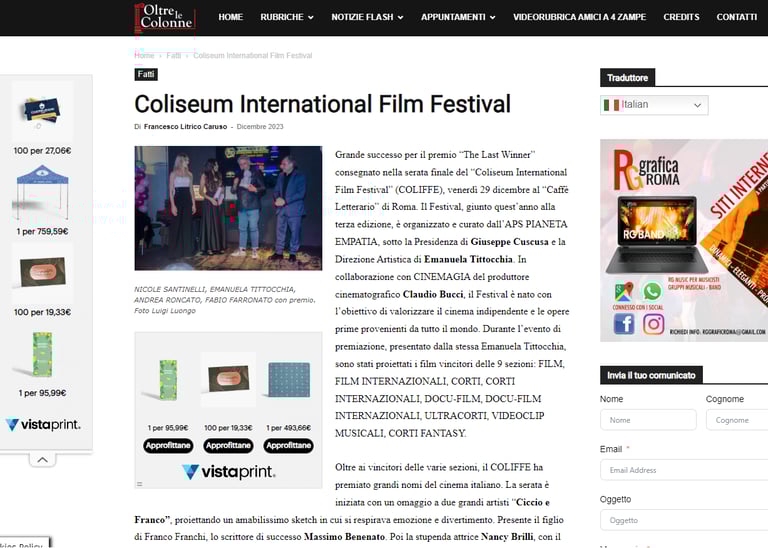Select the Invia il tuo comunicato heading
This screenshot has width=768, height=548.
coord(651,375)
